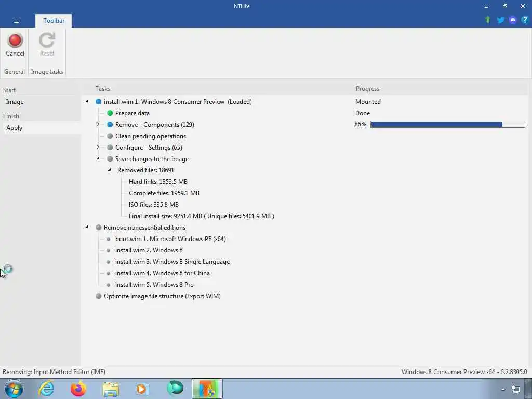This screenshot has width=532, height=399.
Task: Click the gray dot of Optimize image file structure
Action: [x=98, y=296]
